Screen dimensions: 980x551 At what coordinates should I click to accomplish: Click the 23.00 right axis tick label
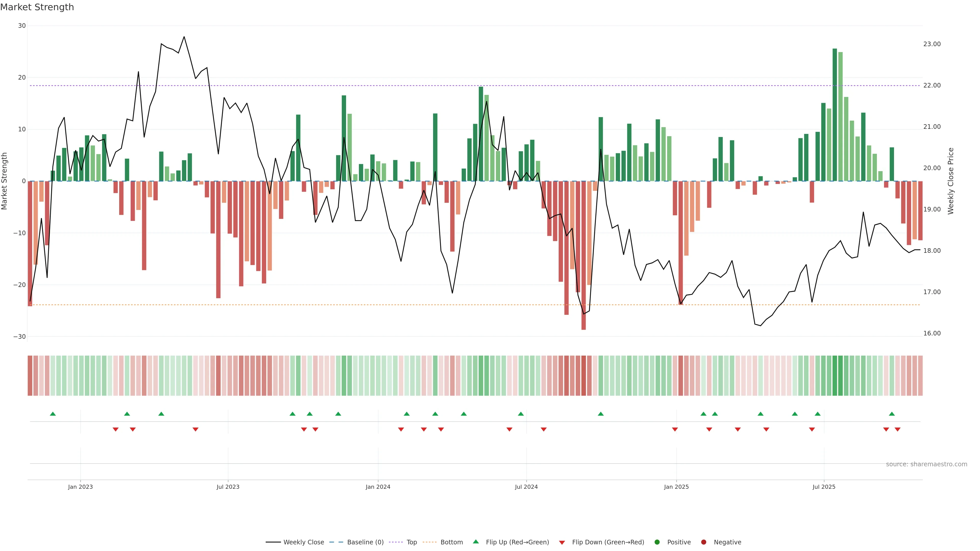(932, 44)
